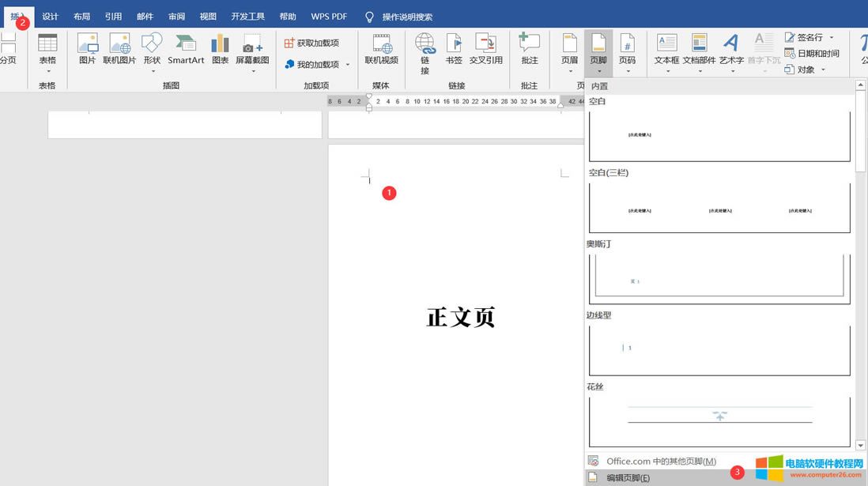
Task: Click the 图片 (Picture) insert icon
Action: [x=87, y=49]
